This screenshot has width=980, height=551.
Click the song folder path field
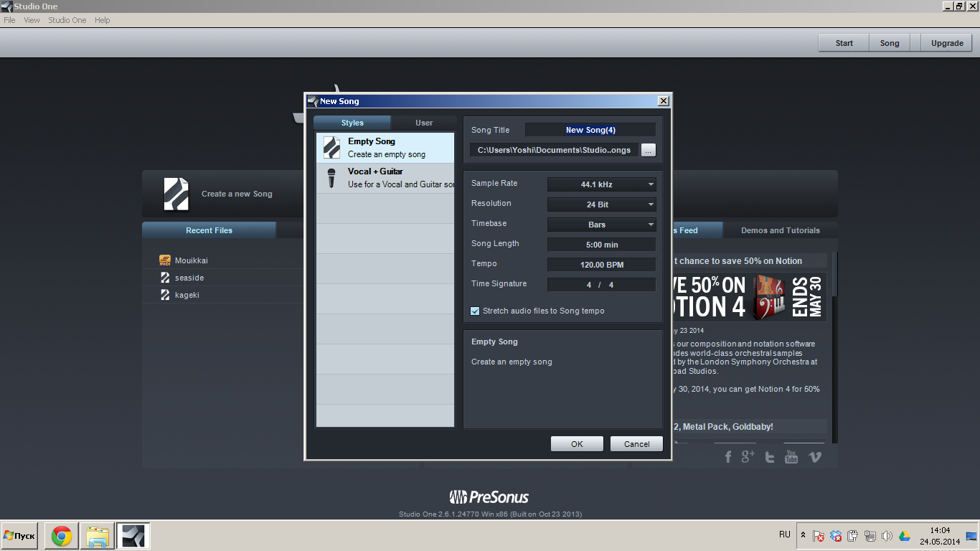click(555, 150)
